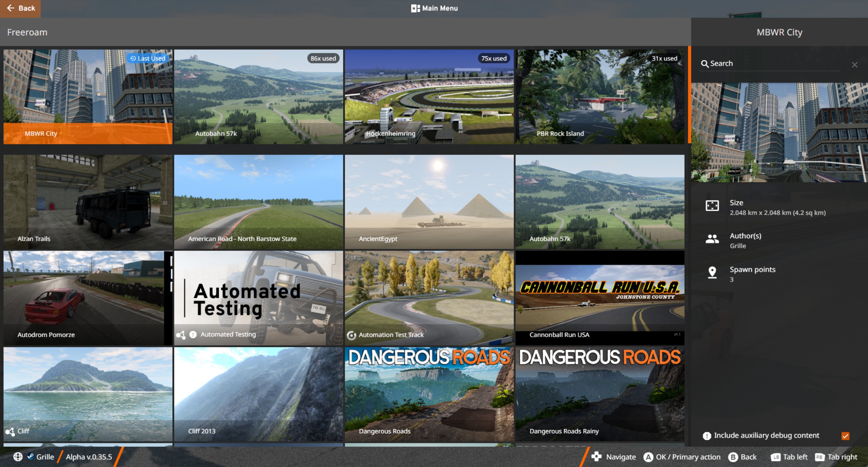
Task: Click the author name Grille in panel
Action: click(737, 246)
